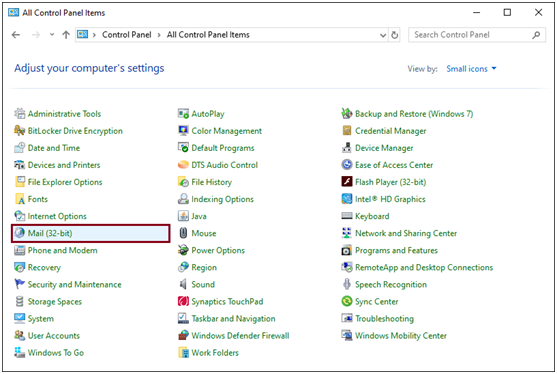The width and height of the screenshot is (557, 374).
Task: Click the chevron after Control Panel in breadcrumb
Action: (x=159, y=35)
